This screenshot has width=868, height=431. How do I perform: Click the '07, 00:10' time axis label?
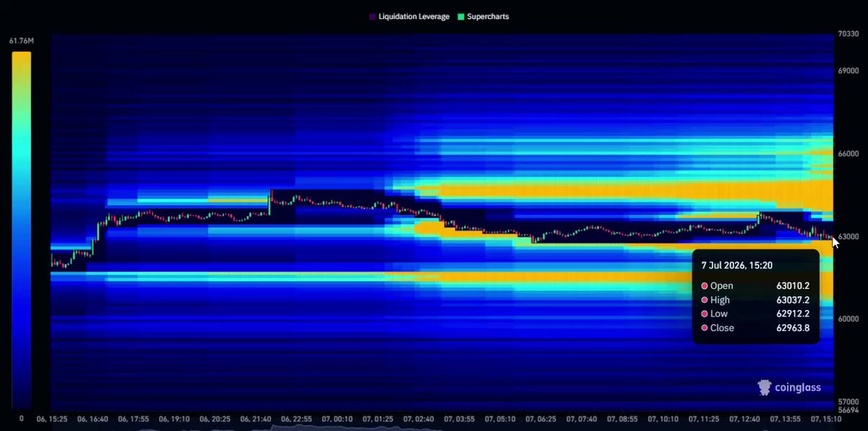[337, 419]
